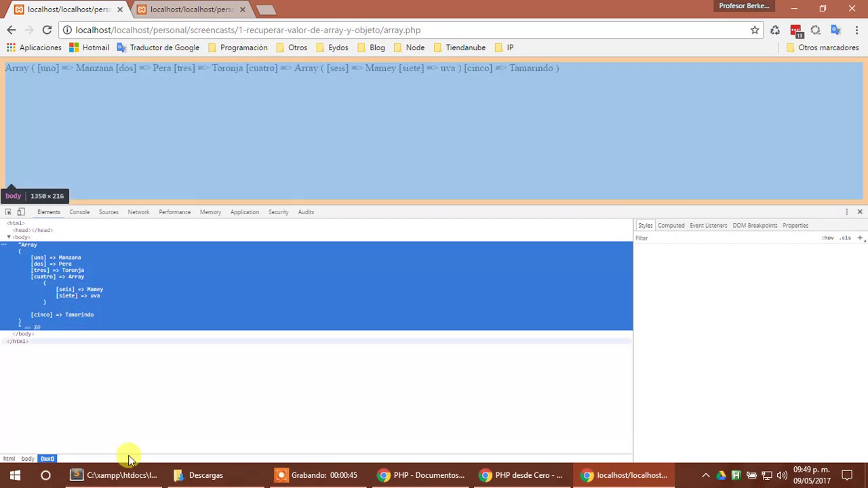Click the browser address bar URL
The image size is (868, 488).
(248, 30)
